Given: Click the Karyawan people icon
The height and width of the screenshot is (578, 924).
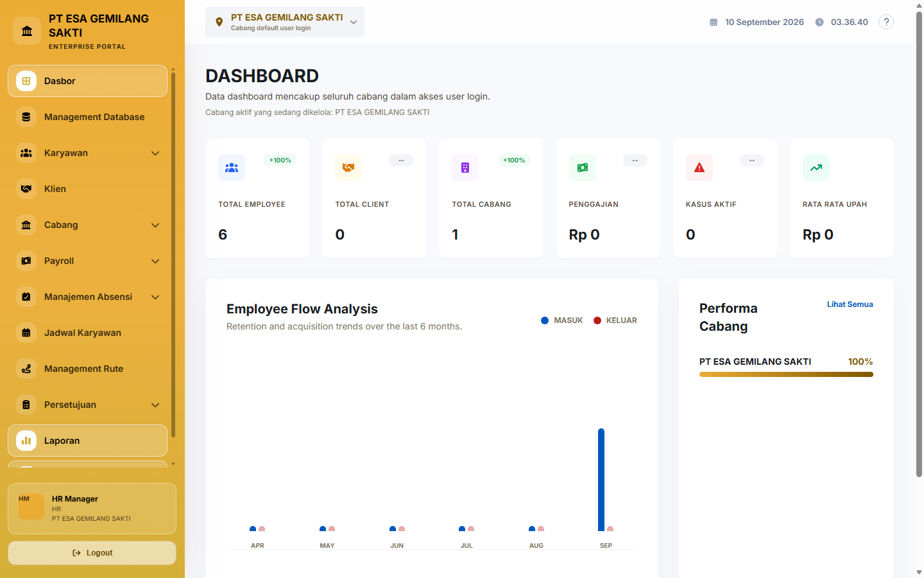Looking at the screenshot, I should (26, 153).
